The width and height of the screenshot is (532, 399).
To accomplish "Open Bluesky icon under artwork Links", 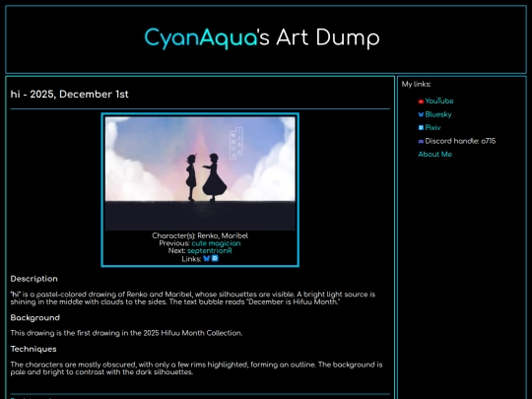I will pos(206,258).
